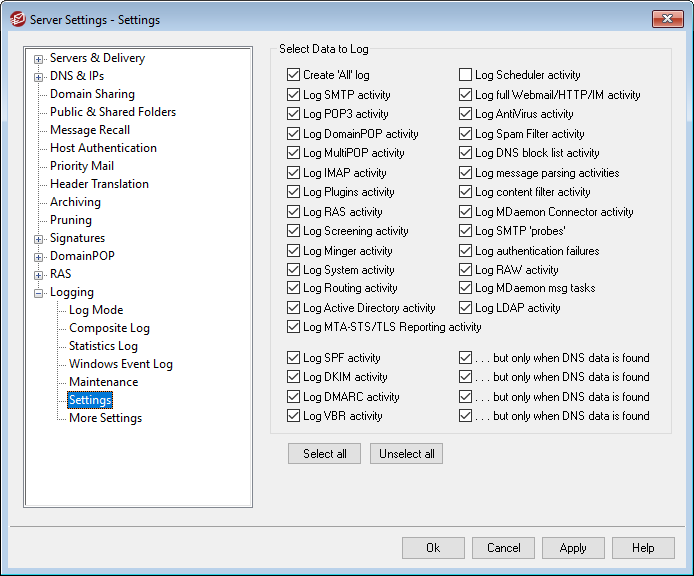Select Windows Event Log in tree
Image resolution: width=694 pixels, height=576 pixels.
click(x=120, y=364)
